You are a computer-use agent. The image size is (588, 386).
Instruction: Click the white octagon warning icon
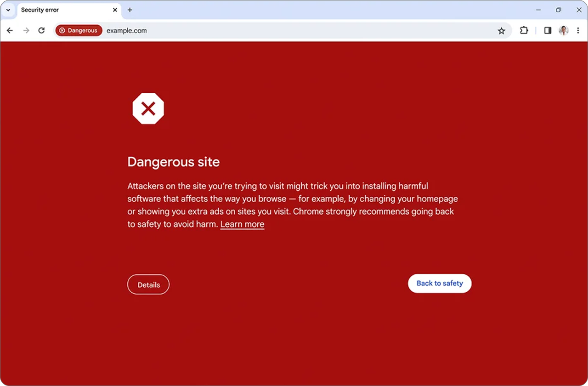(x=148, y=109)
